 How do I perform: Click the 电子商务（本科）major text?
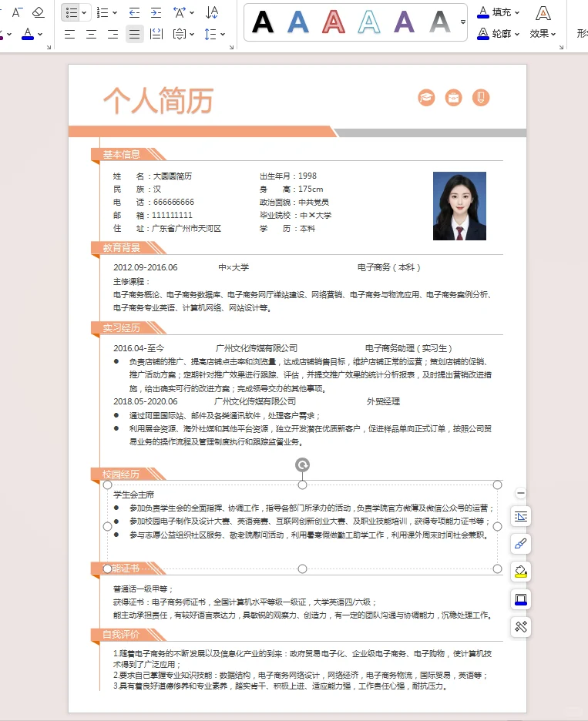[388, 267]
